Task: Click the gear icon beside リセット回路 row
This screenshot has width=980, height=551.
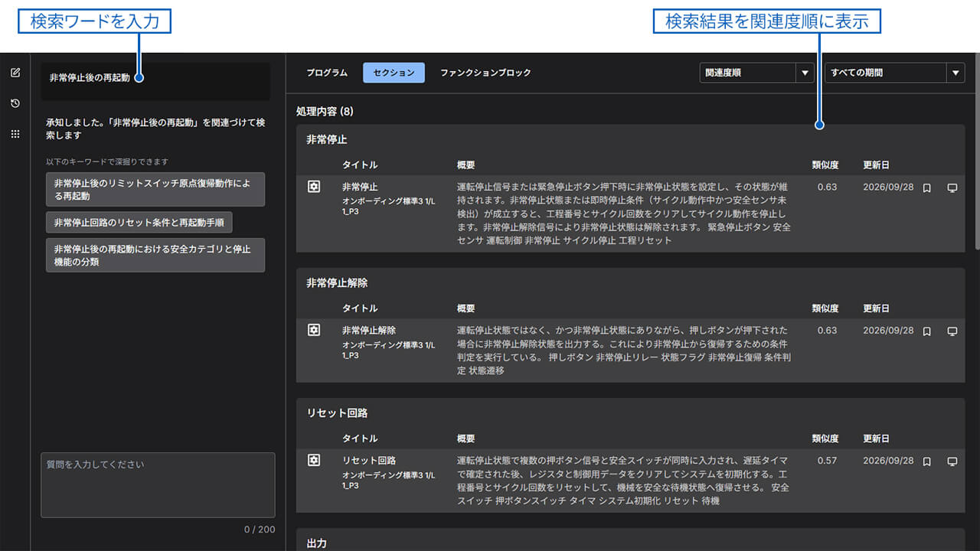Action: coord(314,460)
